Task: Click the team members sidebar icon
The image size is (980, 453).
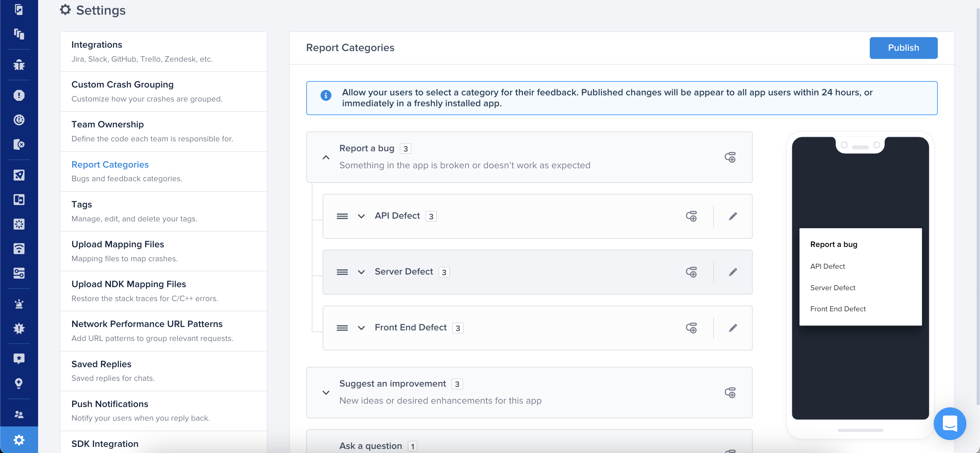Action: click(19, 414)
